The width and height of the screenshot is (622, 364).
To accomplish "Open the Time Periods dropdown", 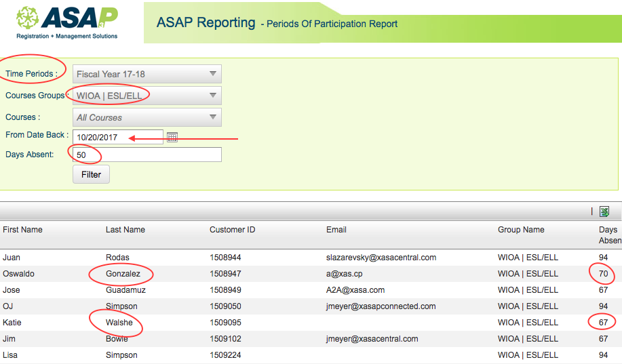I will (x=147, y=74).
